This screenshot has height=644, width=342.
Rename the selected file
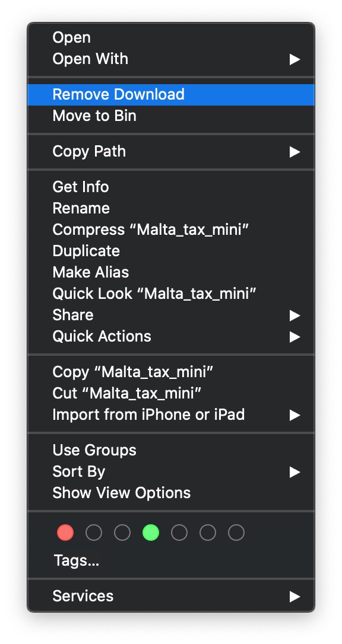171,209
